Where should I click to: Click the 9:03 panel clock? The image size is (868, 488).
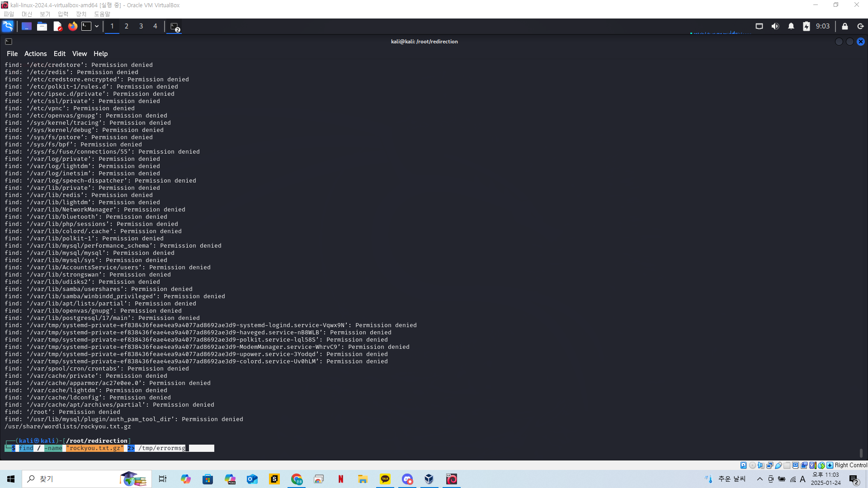pos(822,26)
